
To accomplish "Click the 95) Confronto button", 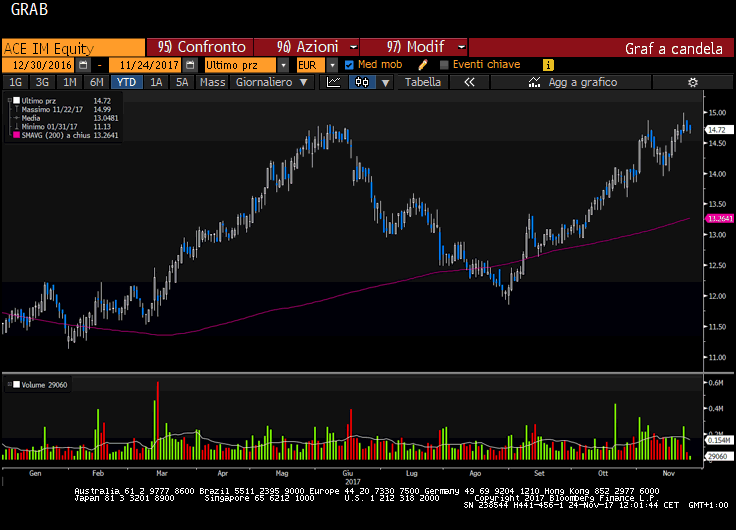I will click(x=200, y=47).
